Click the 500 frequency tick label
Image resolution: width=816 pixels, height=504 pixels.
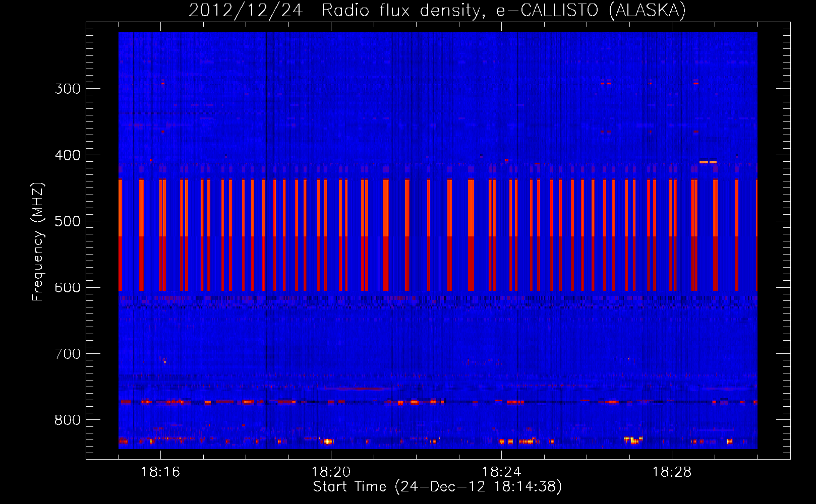coord(68,221)
